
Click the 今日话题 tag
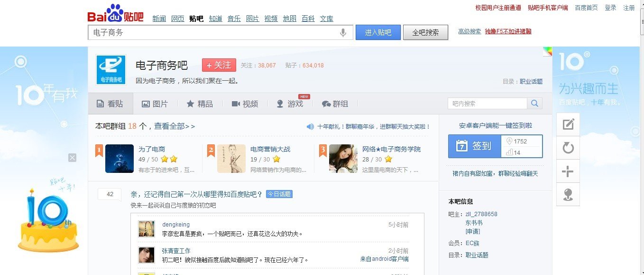279,194
